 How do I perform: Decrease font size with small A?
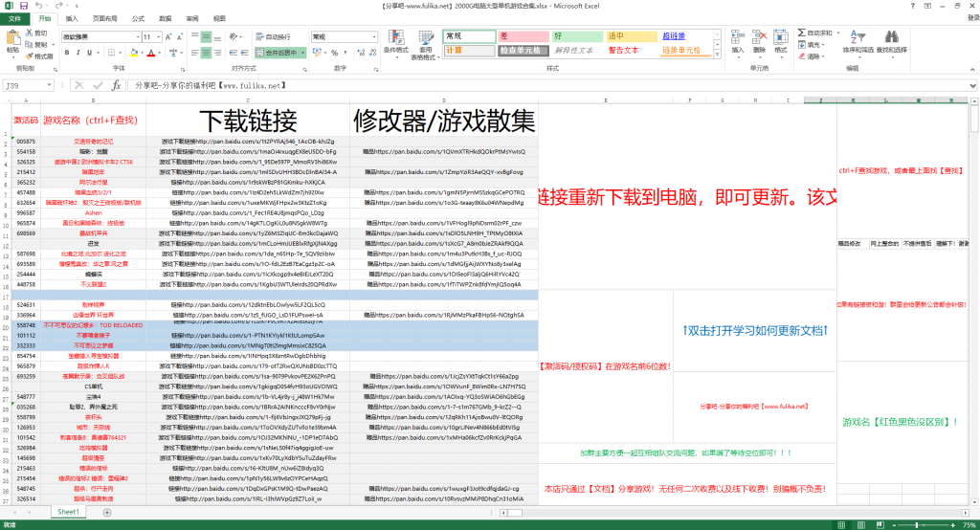point(179,37)
